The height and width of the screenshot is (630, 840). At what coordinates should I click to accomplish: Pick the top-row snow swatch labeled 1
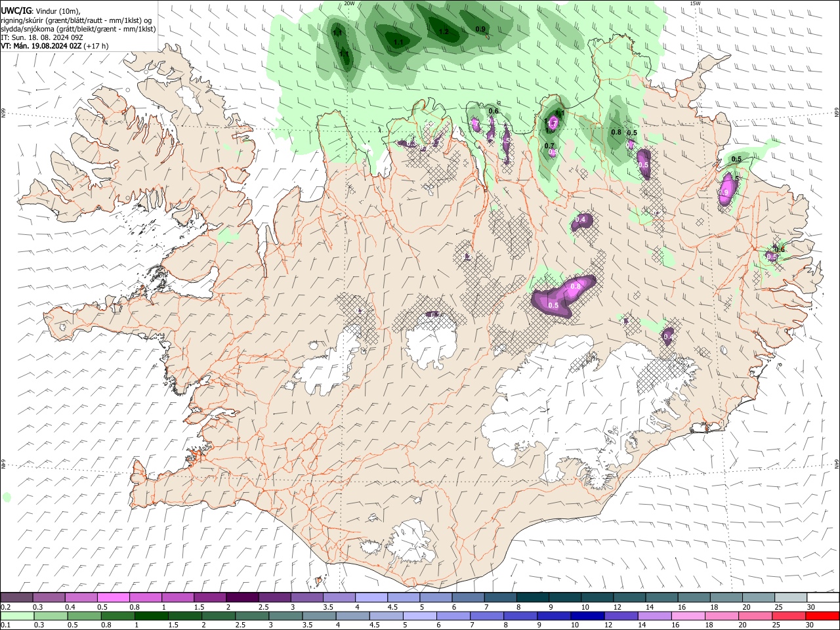178,598
